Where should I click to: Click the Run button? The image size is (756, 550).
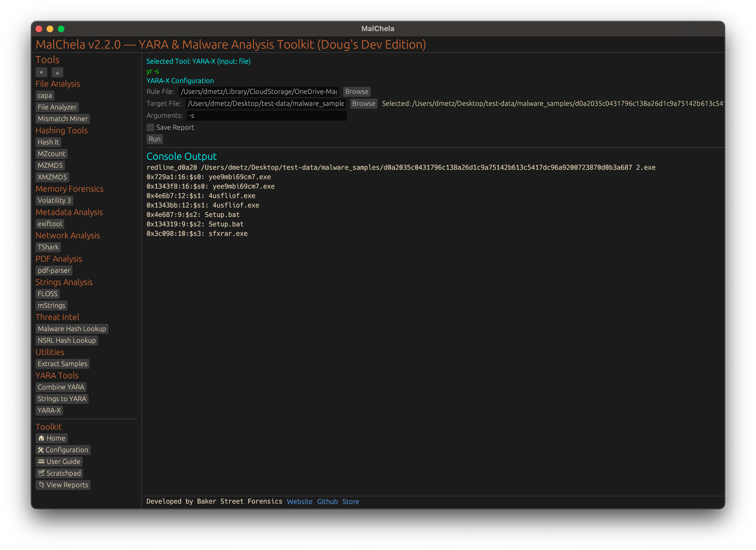155,139
